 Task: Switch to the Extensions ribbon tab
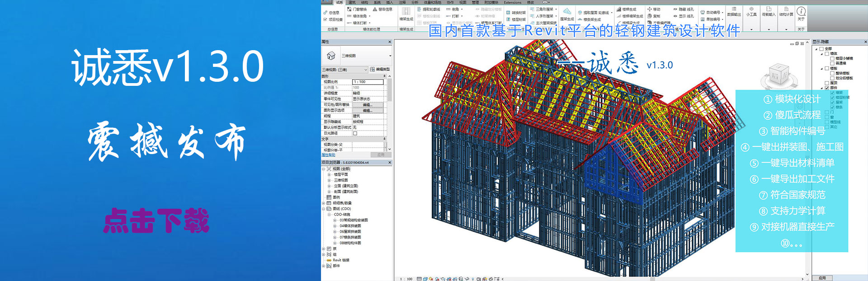pyautogui.click(x=513, y=2)
